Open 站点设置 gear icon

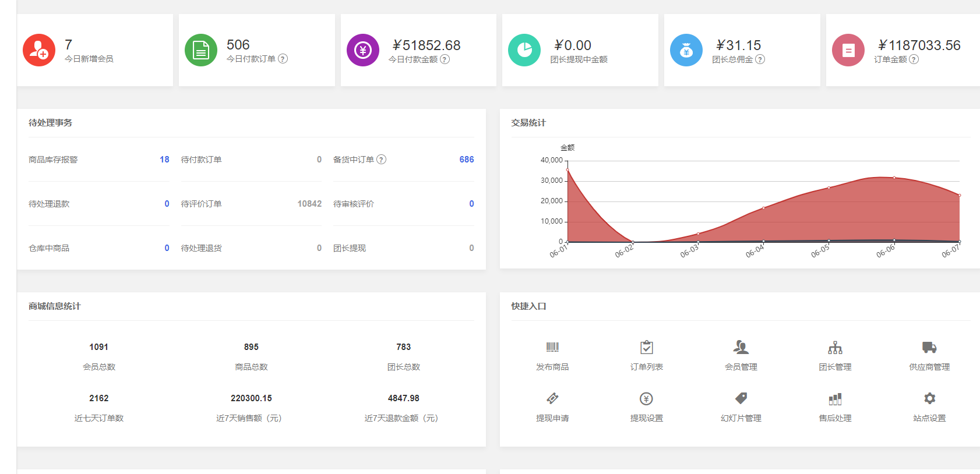(929, 398)
